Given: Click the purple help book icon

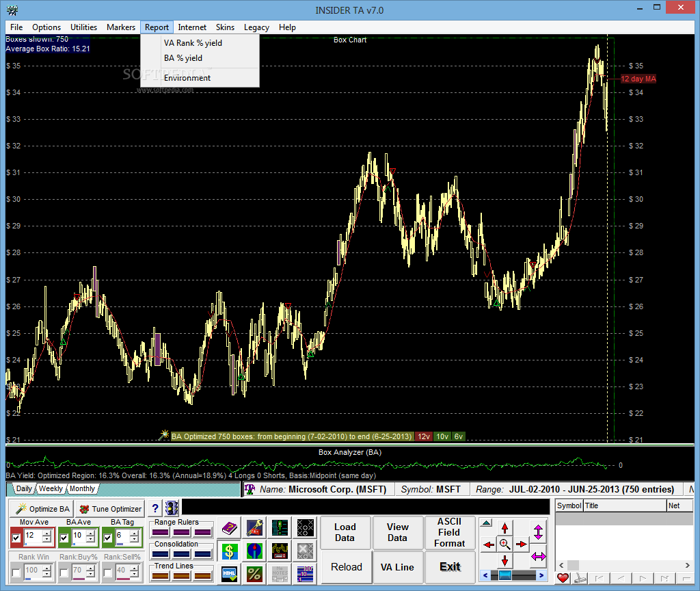Looking at the screenshot, I should [229, 527].
